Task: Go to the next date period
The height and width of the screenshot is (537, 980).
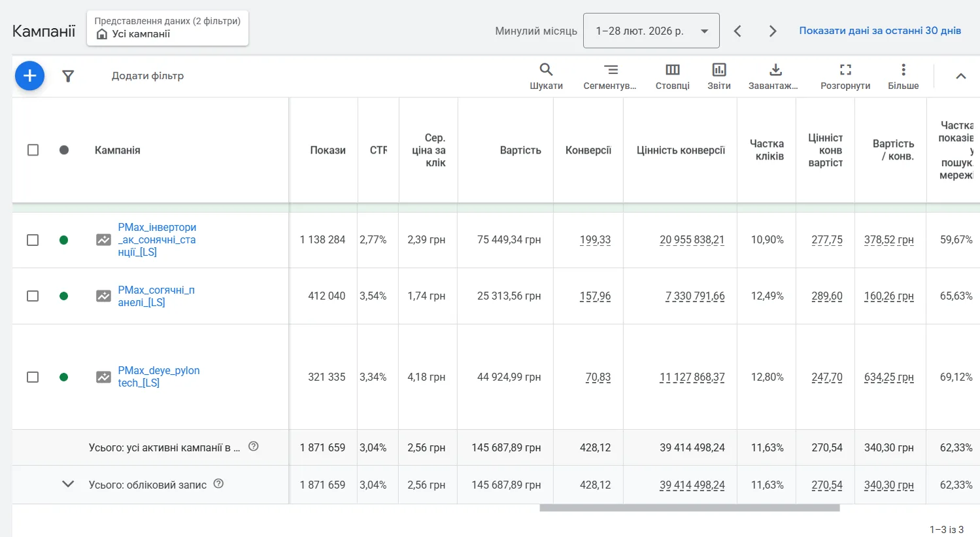Action: tap(773, 31)
